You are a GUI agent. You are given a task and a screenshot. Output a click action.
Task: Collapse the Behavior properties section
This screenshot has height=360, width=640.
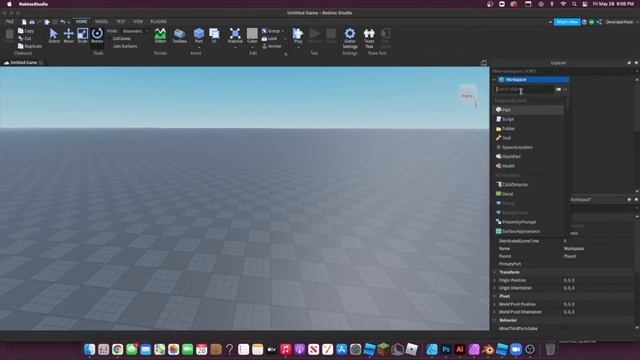(495, 320)
